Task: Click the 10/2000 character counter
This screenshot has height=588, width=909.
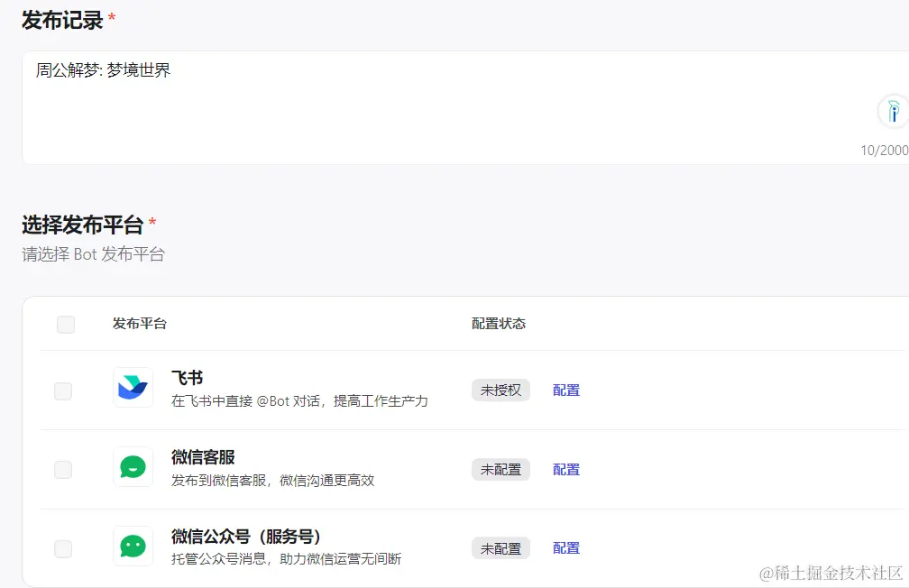Action: click(884, 151)
